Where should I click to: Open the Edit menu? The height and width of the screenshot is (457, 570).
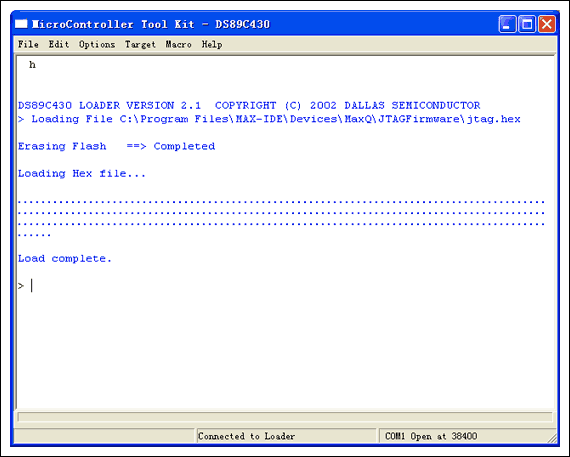click(x=59, y=44)
